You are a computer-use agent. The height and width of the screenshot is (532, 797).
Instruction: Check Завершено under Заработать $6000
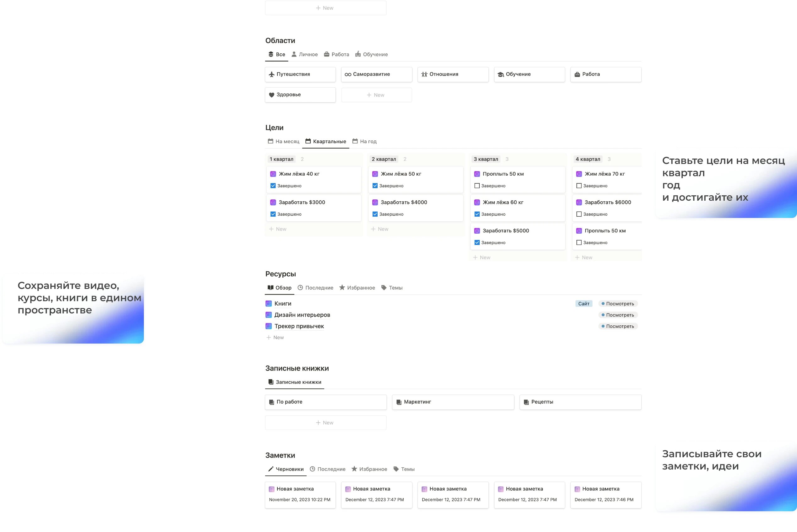click(579, 214)
